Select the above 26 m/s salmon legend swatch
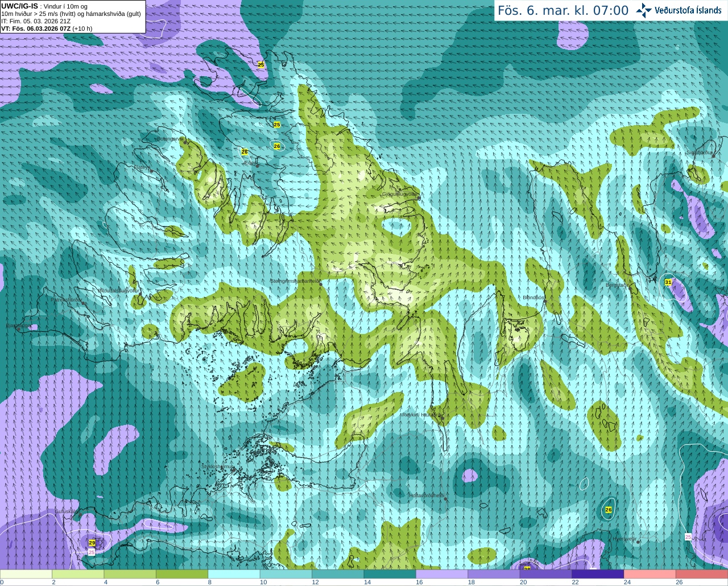 point(702,574)
